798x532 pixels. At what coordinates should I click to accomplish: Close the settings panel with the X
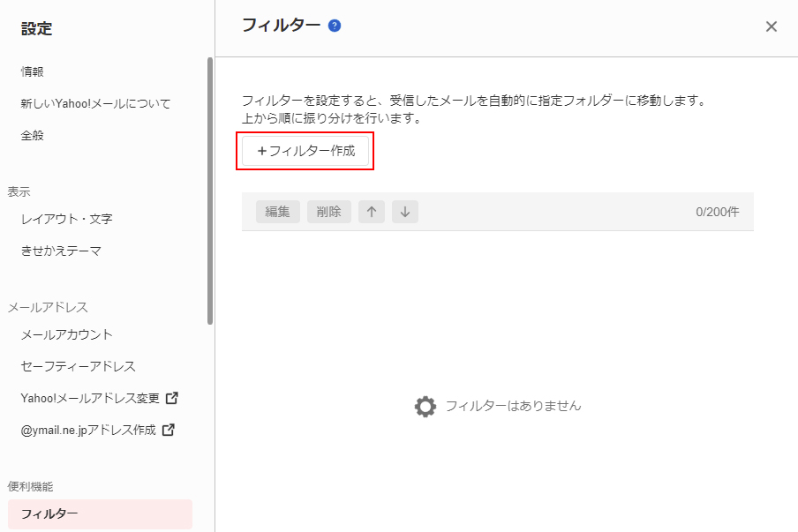[771, 26]
